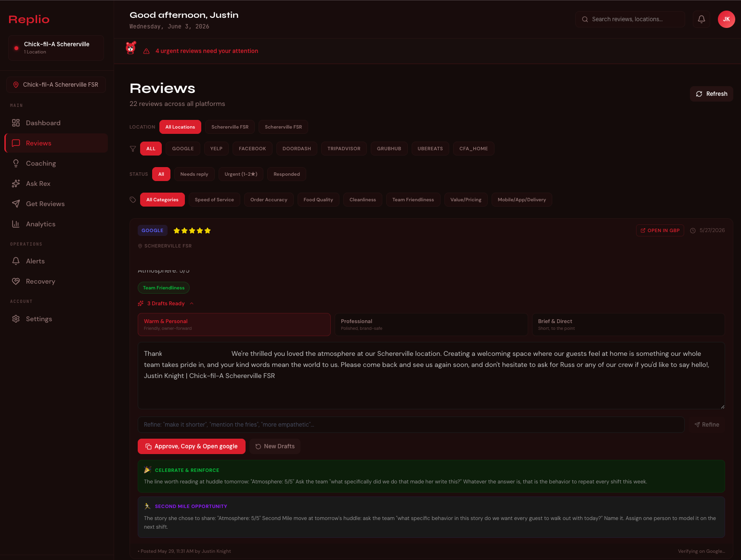741x560 pixels.
Task: Click the sparkle icon beside Drafts Ready
Action: pos(141,303)
